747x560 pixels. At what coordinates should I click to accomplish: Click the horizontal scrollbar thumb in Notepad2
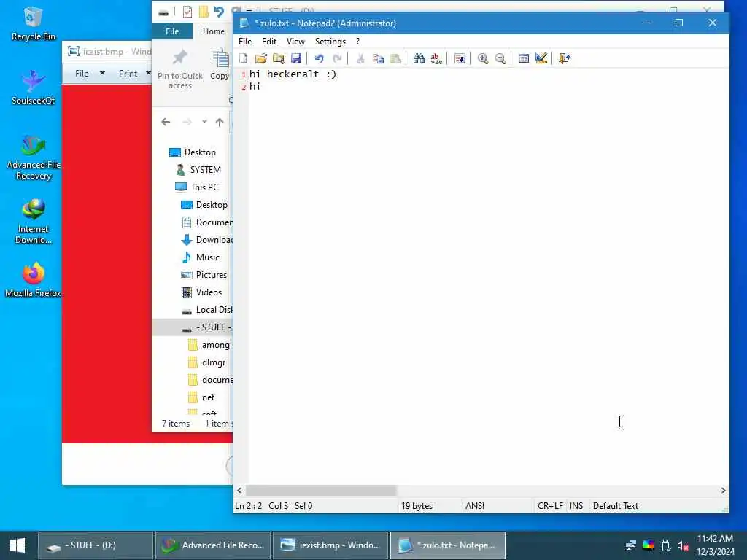pyautogui.click(x=321, y=490)
